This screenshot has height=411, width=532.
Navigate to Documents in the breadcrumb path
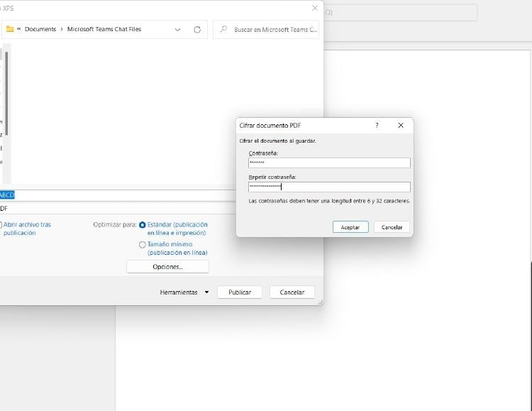[x=40, y=29]
